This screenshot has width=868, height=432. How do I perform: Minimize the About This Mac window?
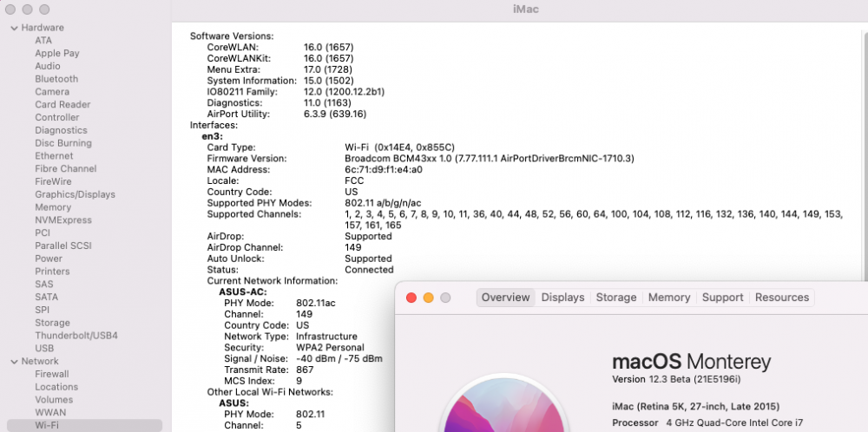click(429, 298)
